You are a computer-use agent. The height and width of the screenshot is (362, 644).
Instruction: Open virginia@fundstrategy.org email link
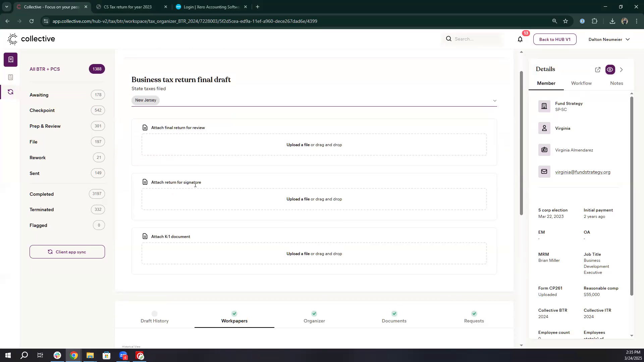tap(582, 172)
